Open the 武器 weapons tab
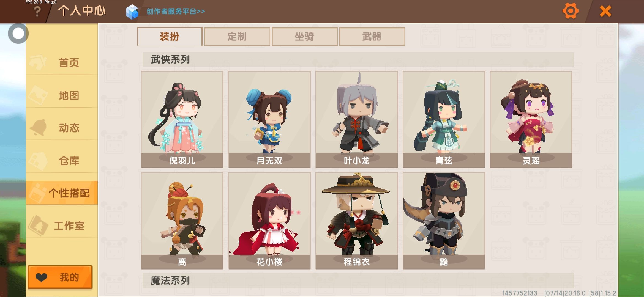 pyautogui.click(x=372, y=37)
